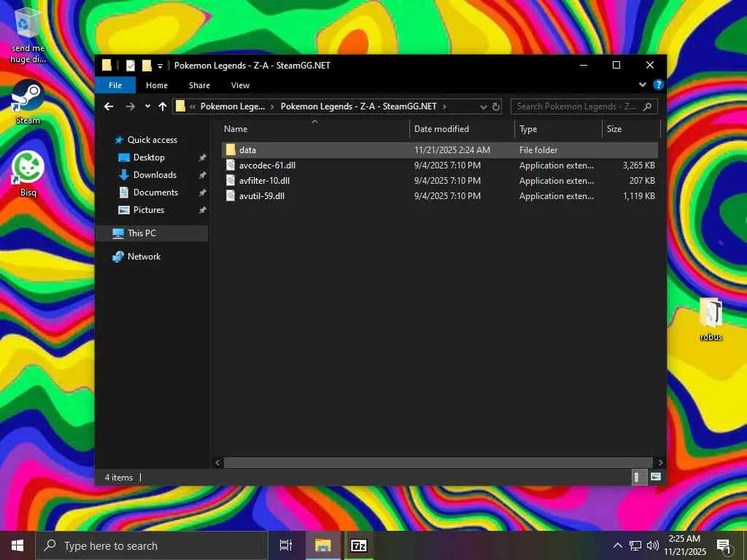This screenshot has height=560, width=747.
Task: Click the taskbar search box
Action: tap(152, 545)
